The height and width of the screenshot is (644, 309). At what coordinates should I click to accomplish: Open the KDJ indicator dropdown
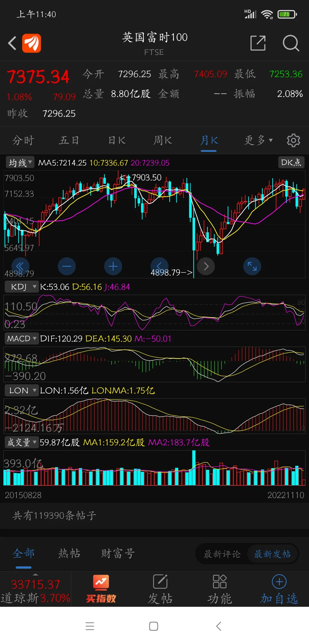[x=21, y=286]
